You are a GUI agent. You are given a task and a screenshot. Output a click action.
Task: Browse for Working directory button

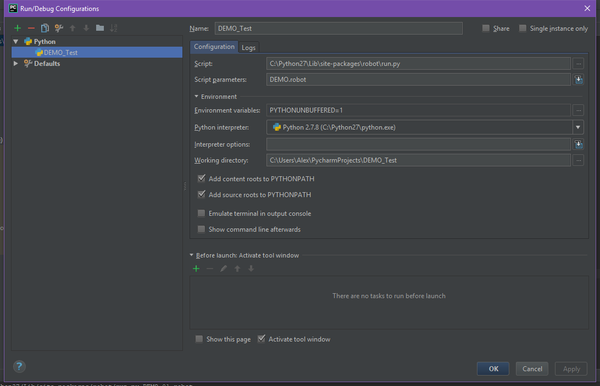(578, 160)
